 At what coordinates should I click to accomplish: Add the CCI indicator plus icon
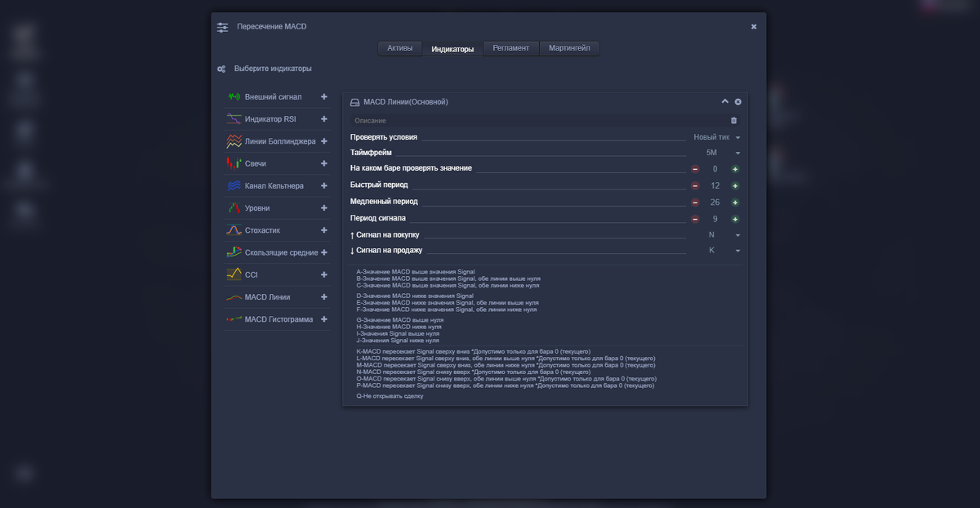click(x=324, y=274)
